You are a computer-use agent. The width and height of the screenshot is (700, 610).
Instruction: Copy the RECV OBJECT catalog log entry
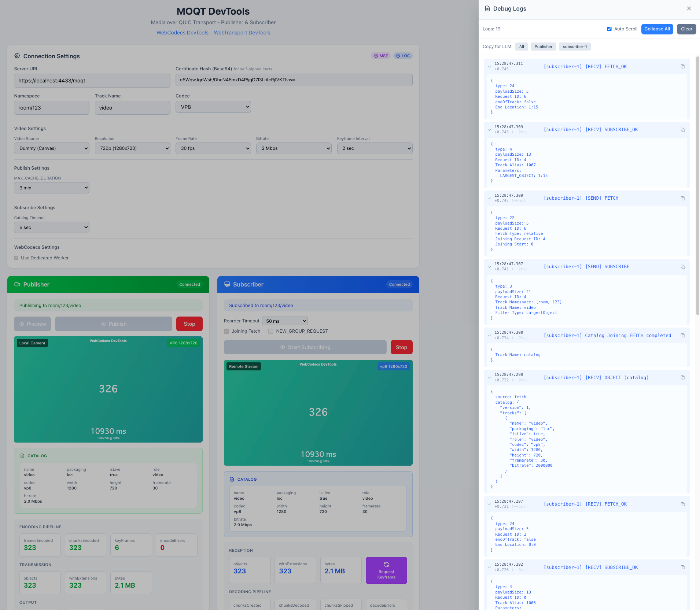(683, 378)
